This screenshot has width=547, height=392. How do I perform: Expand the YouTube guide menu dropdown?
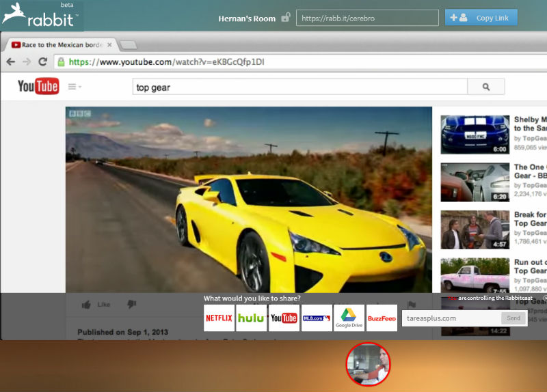[x=75, y=87]
